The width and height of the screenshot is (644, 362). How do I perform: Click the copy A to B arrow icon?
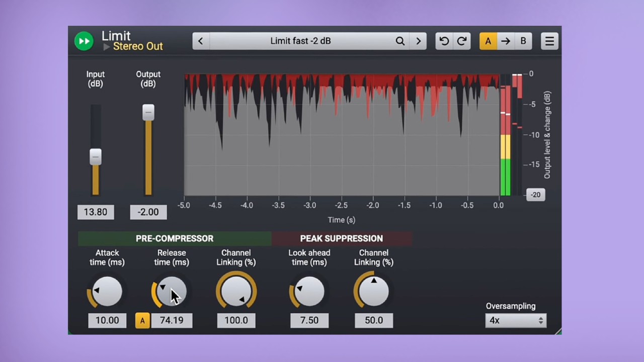505,41
